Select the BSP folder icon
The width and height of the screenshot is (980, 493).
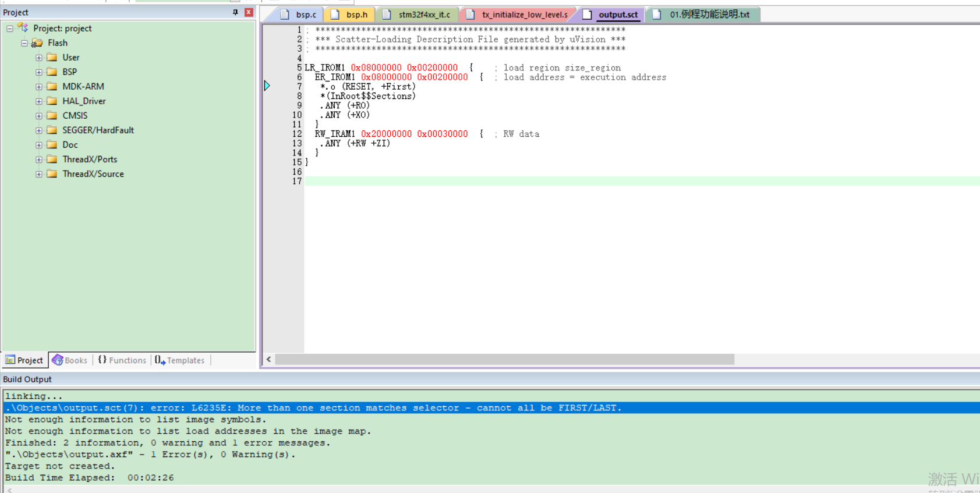coord(52,72)
